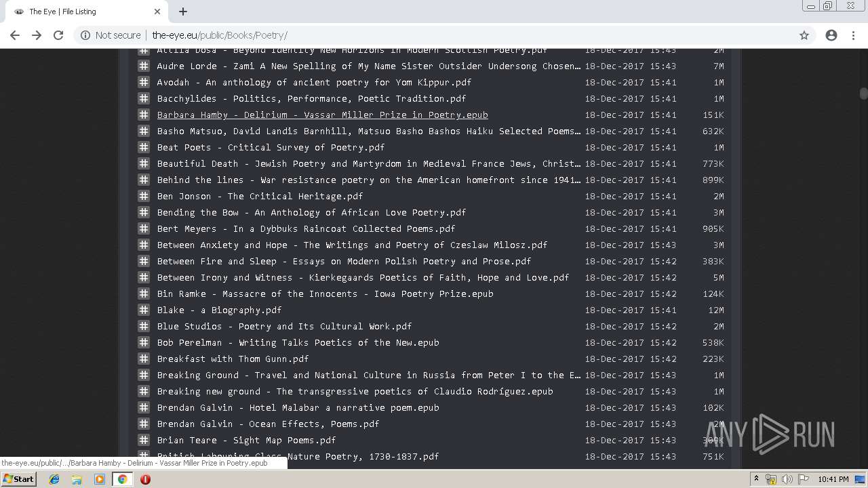Click file icon beside Audre Lorde Zami entry

click(144, 66)
